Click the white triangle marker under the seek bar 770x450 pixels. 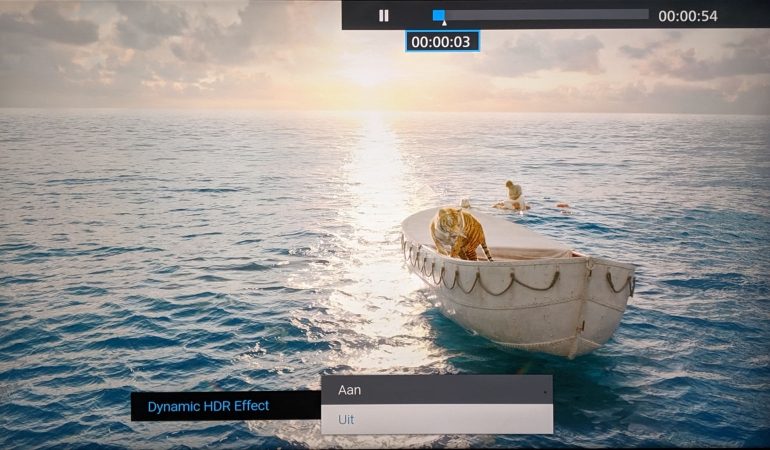444,23
